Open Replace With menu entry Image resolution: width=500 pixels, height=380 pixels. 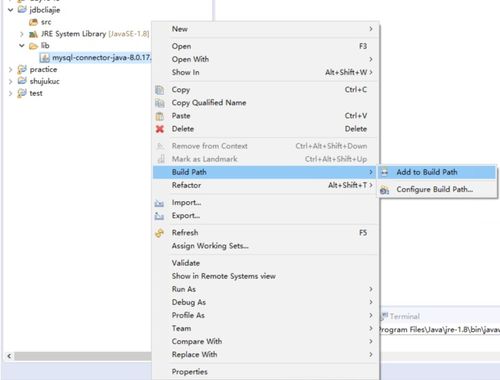[266, 354]
